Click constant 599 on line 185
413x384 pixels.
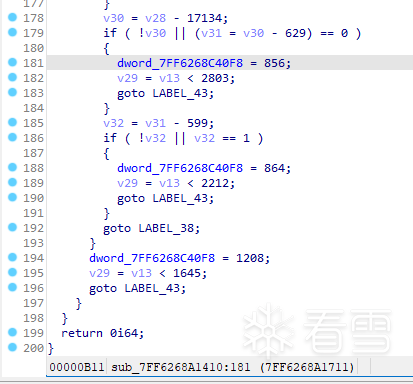tap(197, 123)
